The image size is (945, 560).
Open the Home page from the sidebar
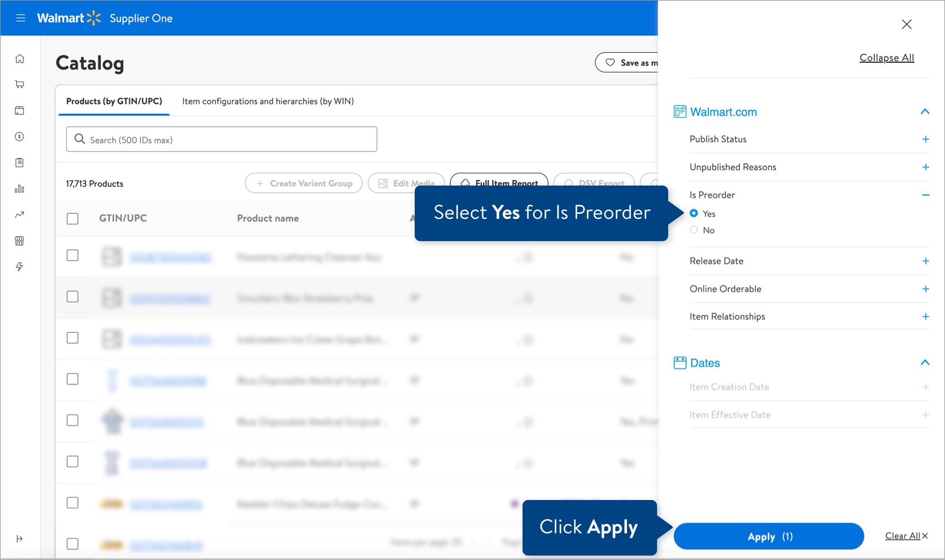(x=20, y=58)
